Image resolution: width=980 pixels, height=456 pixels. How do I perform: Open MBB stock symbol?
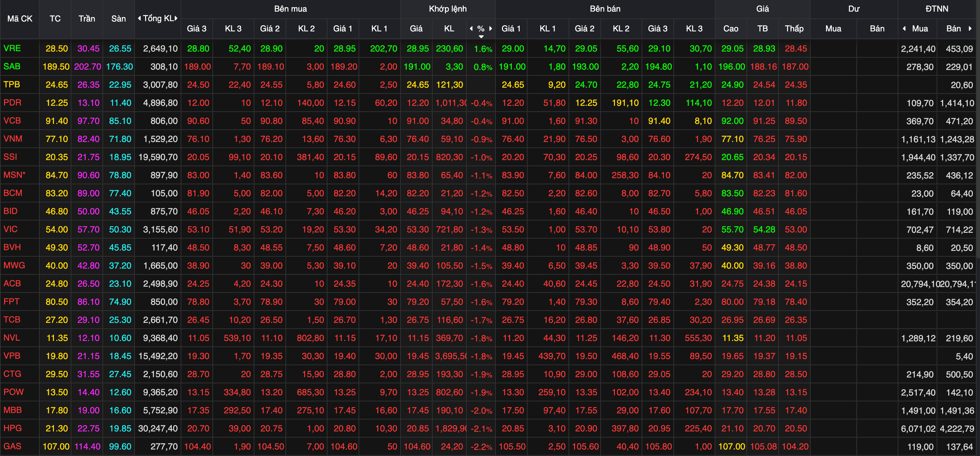(13, 410)
